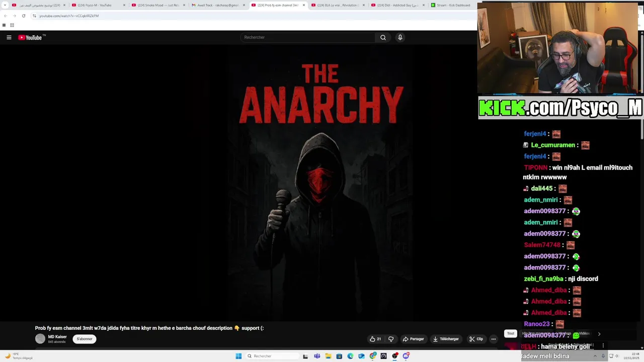Open the OBS Studio taskbar icon
The image size is (644, 362).
click(x=395, y=356)
